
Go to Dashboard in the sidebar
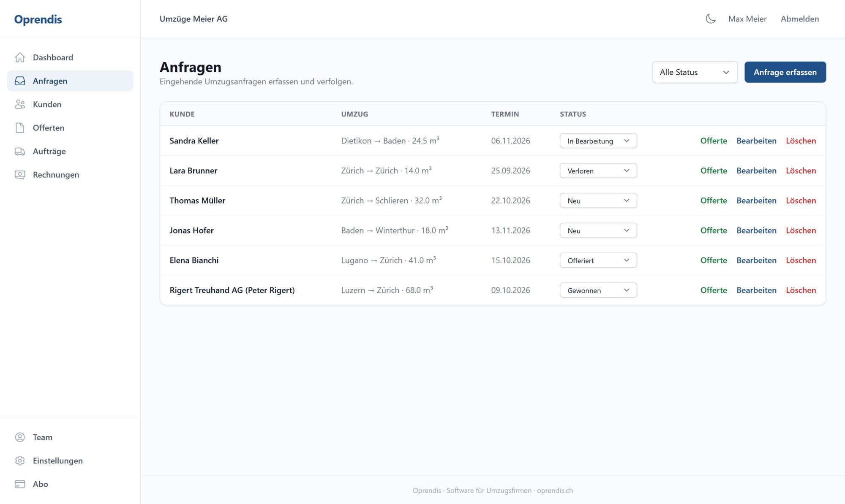click(x=70, y=57)
